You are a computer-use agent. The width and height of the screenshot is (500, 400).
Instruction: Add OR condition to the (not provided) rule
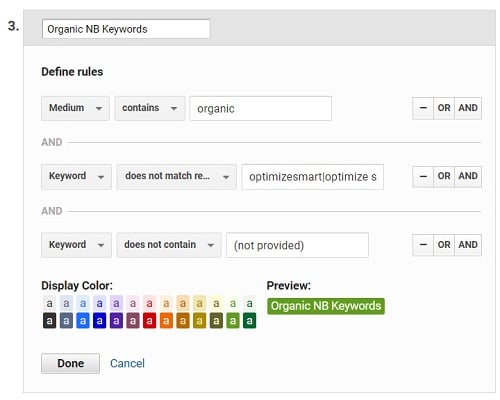(x=444, y=245)
